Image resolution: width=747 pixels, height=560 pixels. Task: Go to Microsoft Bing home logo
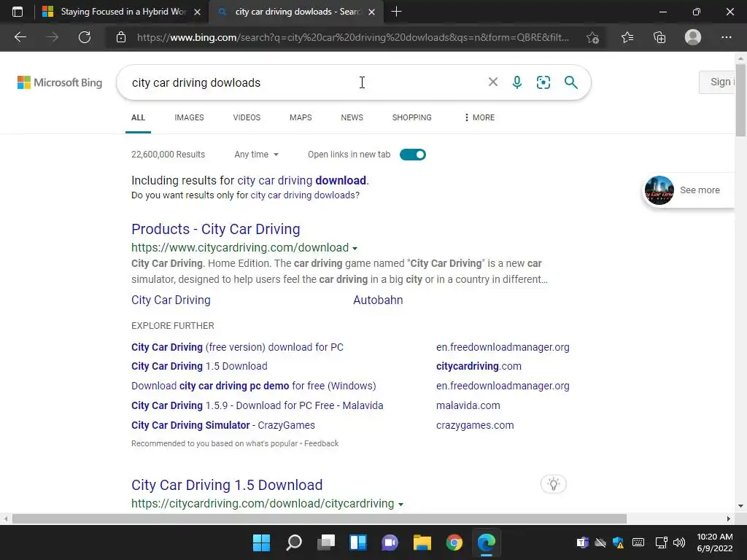[x=60, y=82]
